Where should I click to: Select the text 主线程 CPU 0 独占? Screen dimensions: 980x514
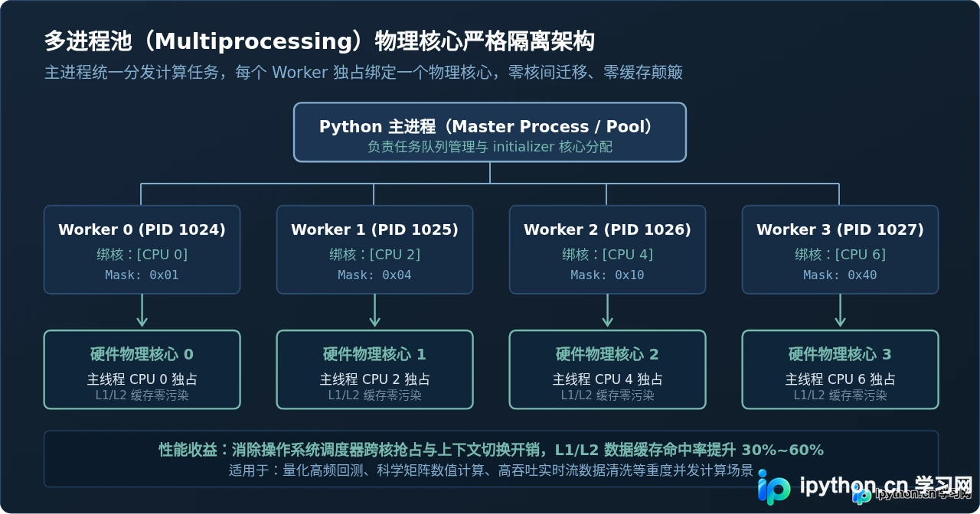[x=142, y=379]
